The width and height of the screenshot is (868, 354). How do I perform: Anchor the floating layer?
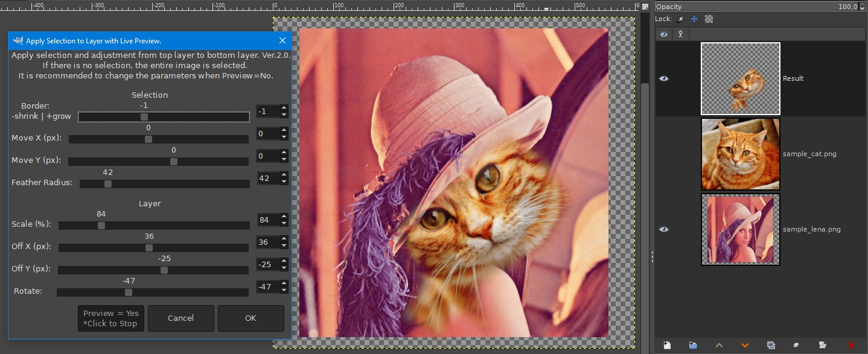(796, 345)
